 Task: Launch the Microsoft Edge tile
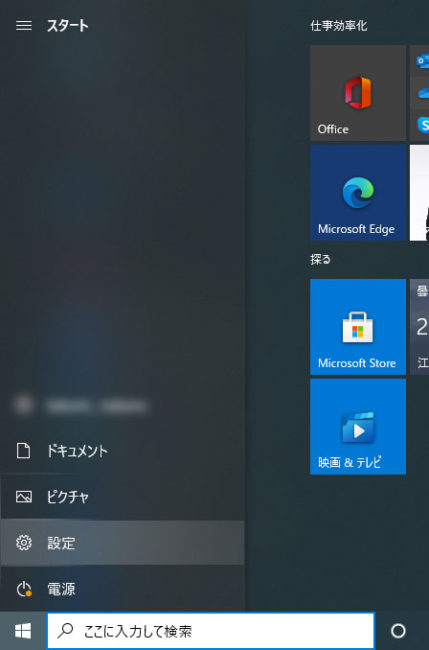coord(358,192)
